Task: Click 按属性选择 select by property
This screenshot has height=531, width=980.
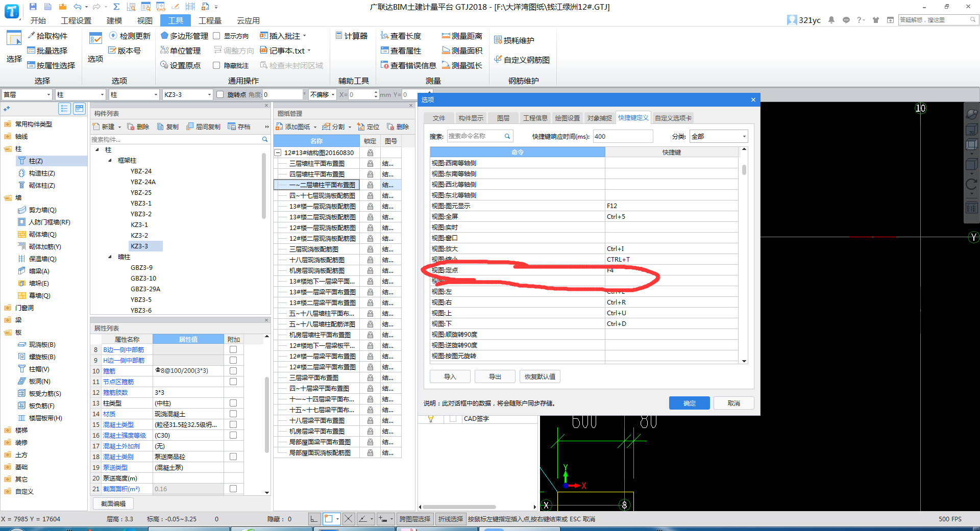Action: (51, 65)
